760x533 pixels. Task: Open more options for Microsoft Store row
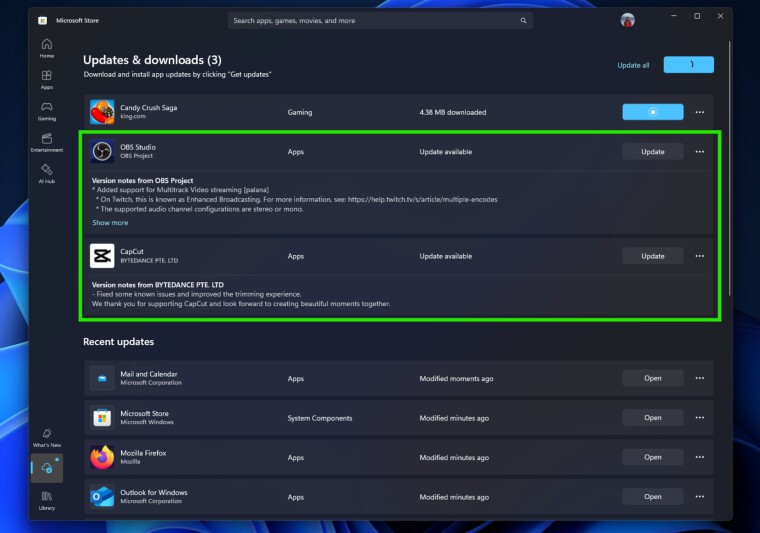(699, 418)
